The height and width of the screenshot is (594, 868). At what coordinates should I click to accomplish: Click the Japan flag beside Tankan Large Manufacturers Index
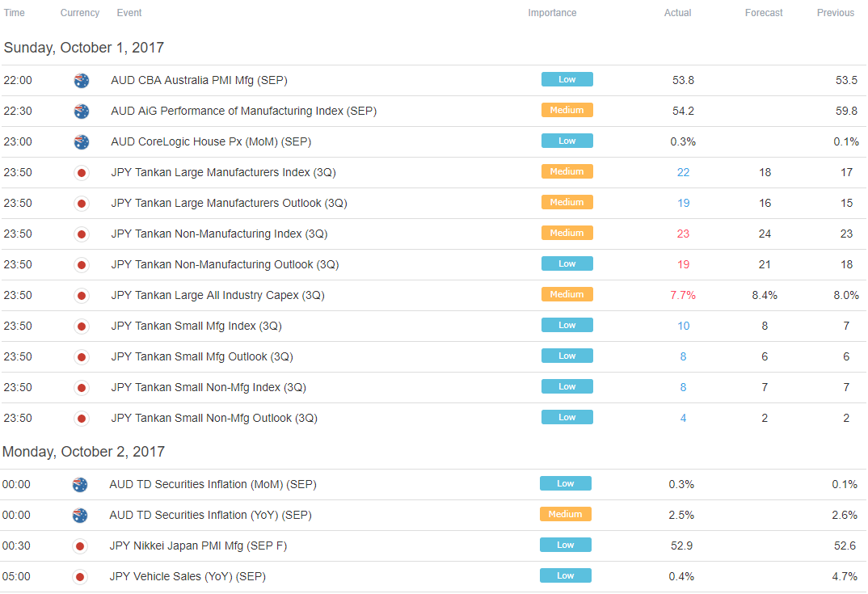(x=82, y=173)
